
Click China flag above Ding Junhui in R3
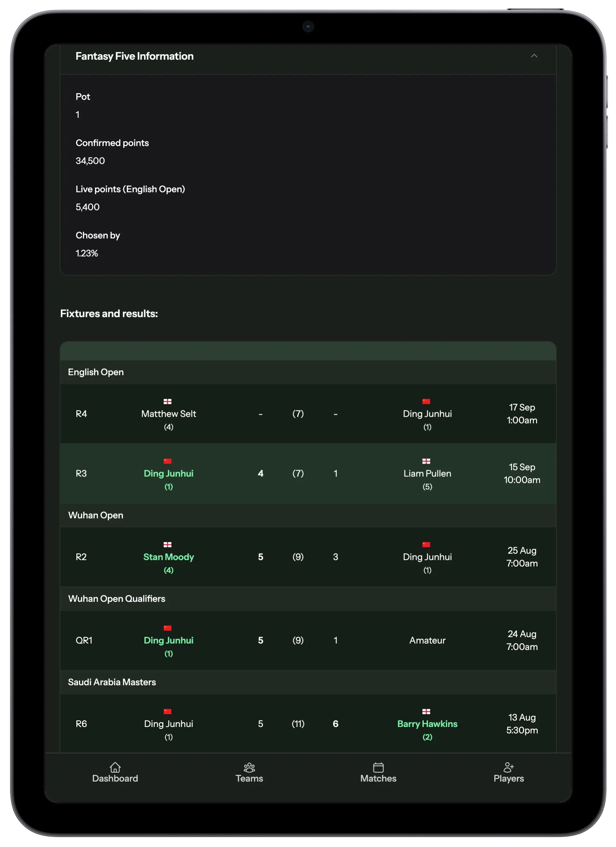click(x=168, y=461)
